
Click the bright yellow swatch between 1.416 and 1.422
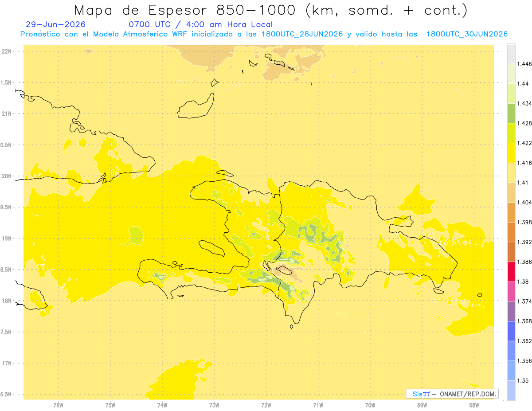coord(511,153)
